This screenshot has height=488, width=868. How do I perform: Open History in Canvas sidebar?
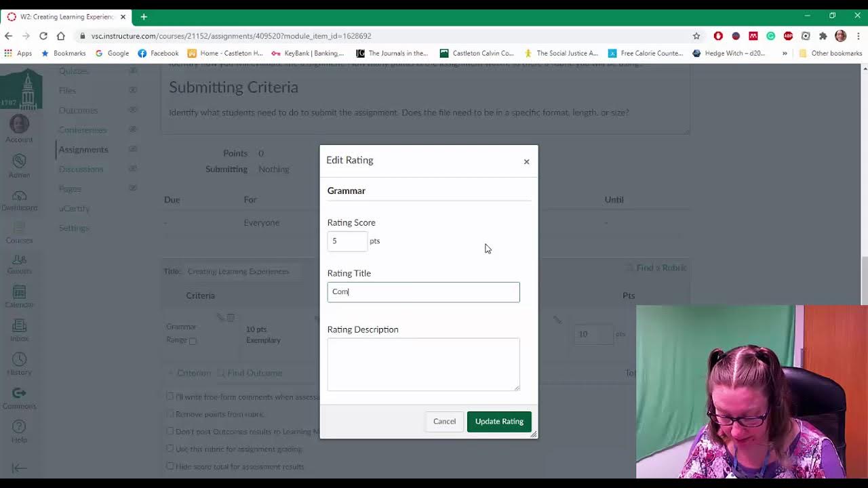coord(19,364)
